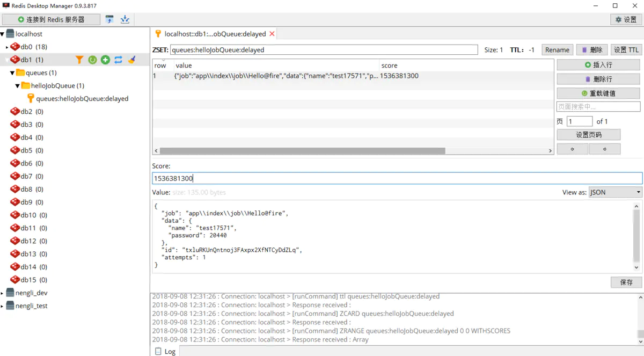The height and width of the screenshot is (356, 644).
Task: Click the db13 database icon
Action: [x=15, y=254]
